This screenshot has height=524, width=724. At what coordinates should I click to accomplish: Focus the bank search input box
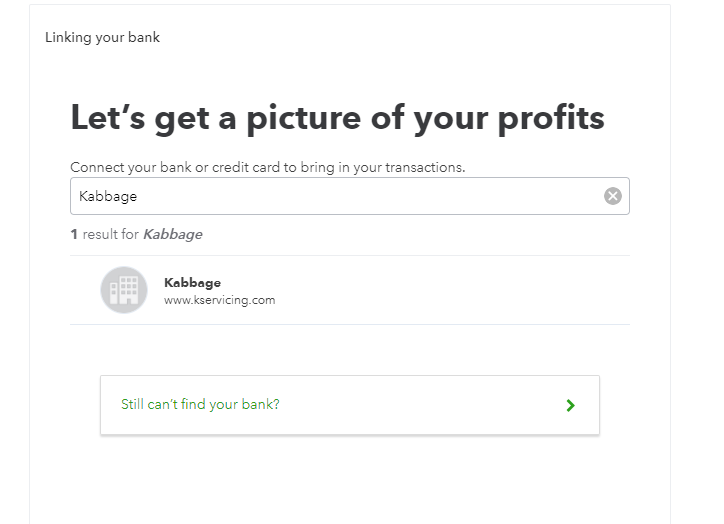pyautogui.click(x=340, y=196)
